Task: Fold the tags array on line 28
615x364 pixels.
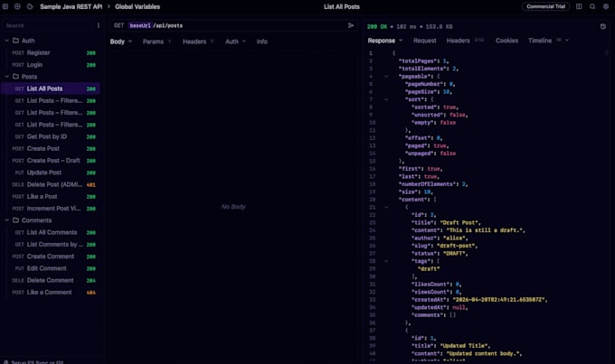Action: click(x=386, y=261)
